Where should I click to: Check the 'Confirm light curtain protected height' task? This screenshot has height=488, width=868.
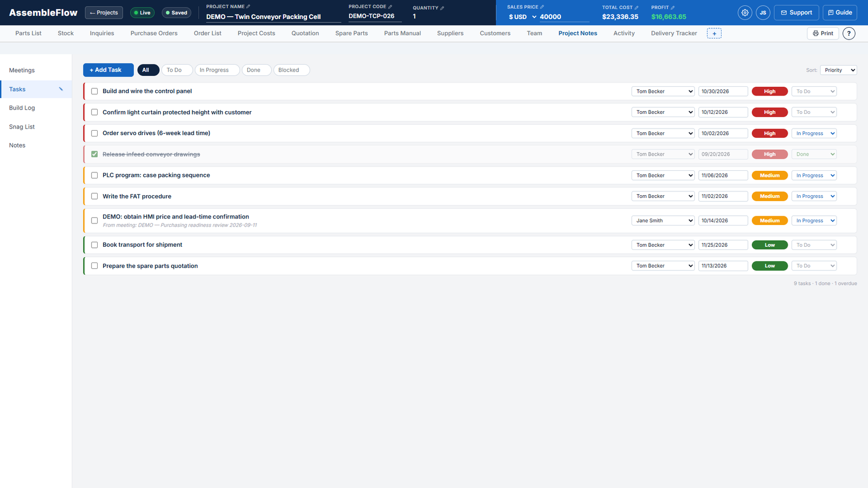point(94,112)
